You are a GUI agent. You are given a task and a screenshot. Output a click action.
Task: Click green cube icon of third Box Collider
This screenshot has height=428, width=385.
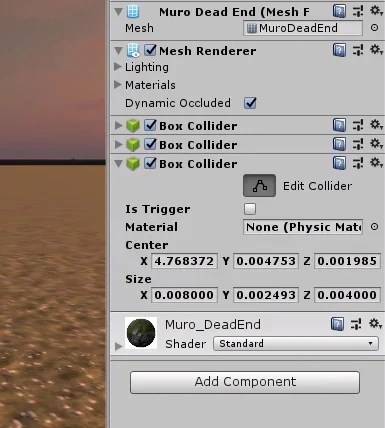pos(133,164)
